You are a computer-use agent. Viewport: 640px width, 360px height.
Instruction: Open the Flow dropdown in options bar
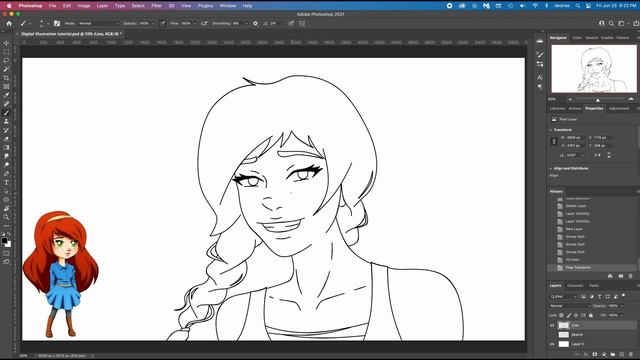(x=195, y=23)
